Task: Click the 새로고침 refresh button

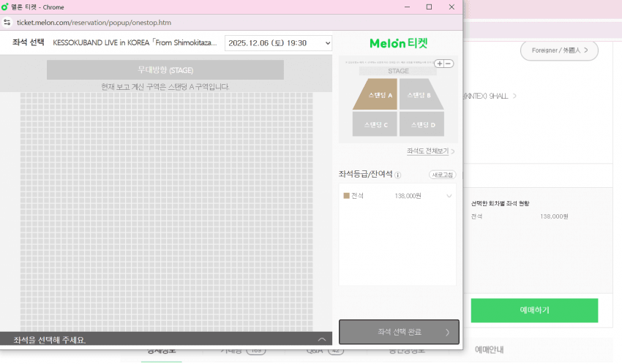Action: coord(442,175)
